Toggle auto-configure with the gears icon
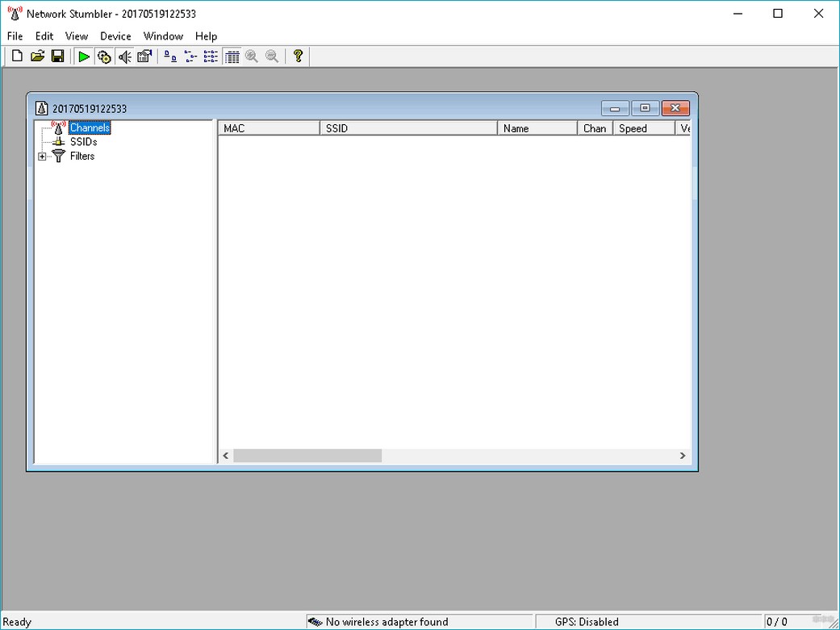840x630 pixels. 104,56
